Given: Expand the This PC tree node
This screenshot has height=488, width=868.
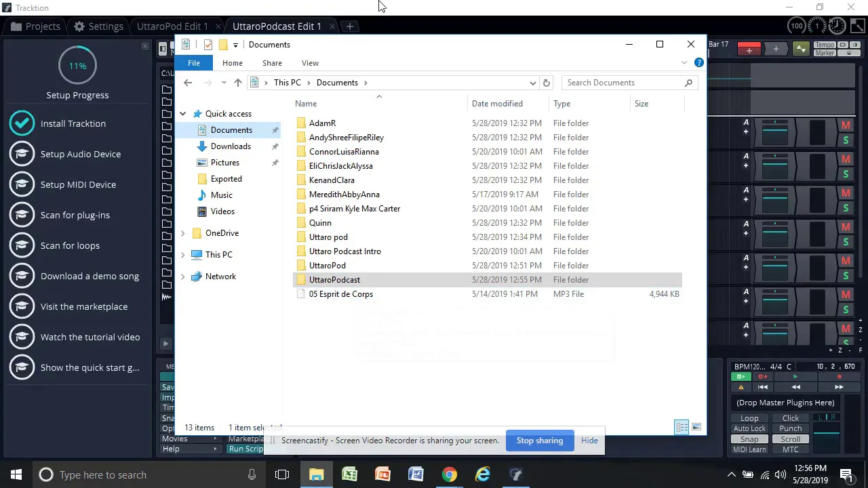Looking at the screenshot, I should (x=183, y=255).
